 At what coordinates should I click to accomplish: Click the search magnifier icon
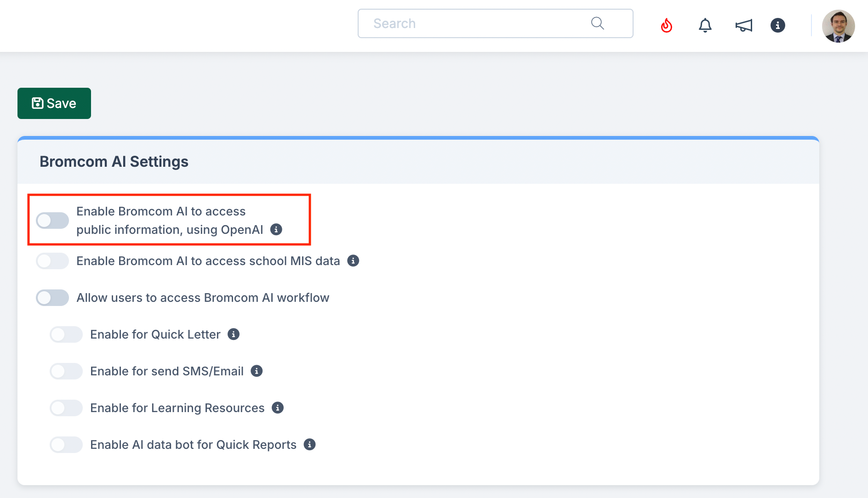click(x=597, y=23)
